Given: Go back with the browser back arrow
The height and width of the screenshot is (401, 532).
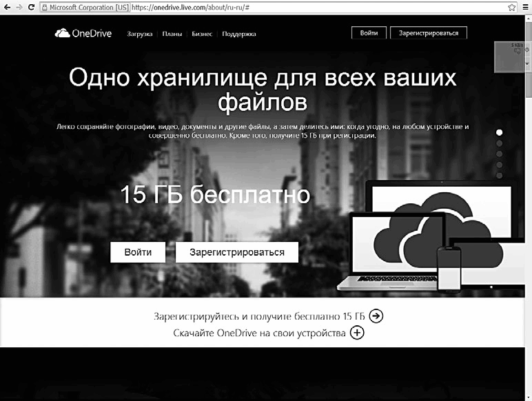Looking at the screenshot, I should (x=7, y=7).
